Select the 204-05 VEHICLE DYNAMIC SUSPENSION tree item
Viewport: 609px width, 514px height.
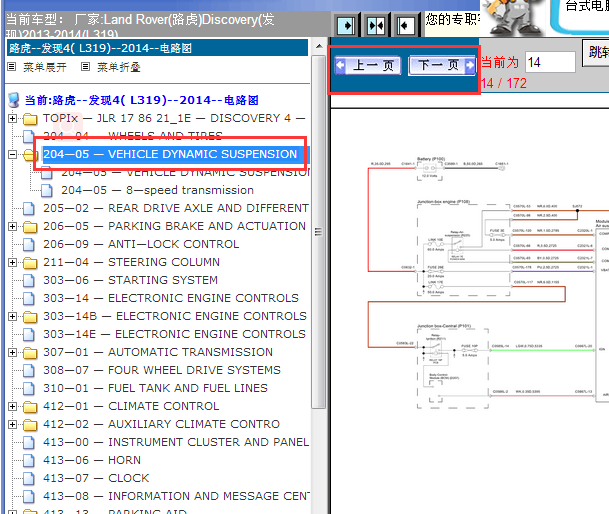pyautogui.click(x=170, y=154)
